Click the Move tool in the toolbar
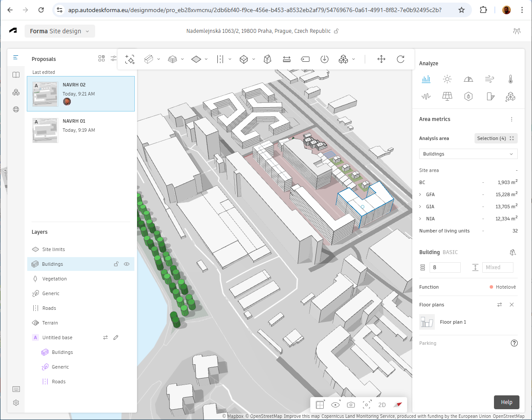 pyautogui.click(x=381, y=59)
